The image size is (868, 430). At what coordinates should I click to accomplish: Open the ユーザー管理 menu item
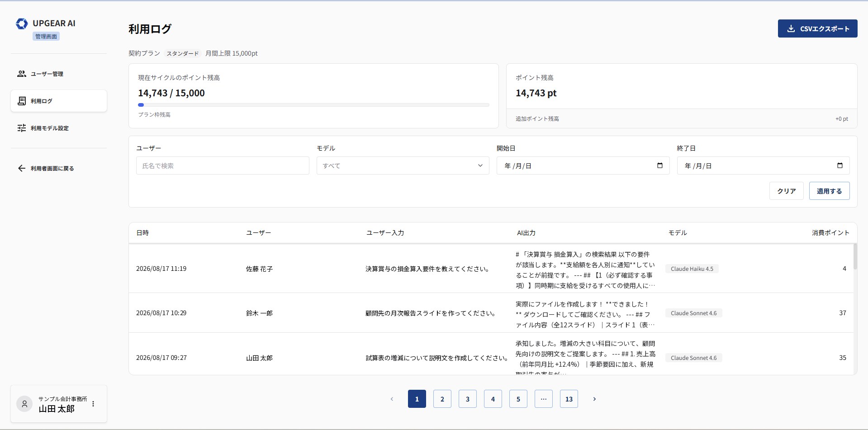pyautogui.click(x=59, y=74)
